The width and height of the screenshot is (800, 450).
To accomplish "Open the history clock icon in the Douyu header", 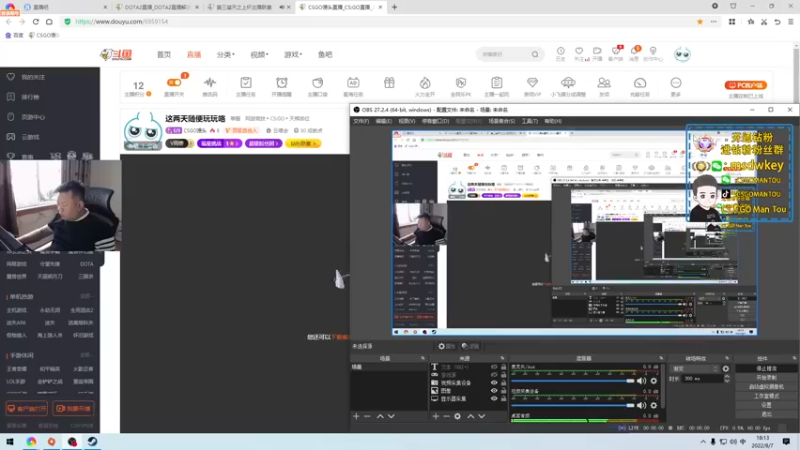I will 561,51.
